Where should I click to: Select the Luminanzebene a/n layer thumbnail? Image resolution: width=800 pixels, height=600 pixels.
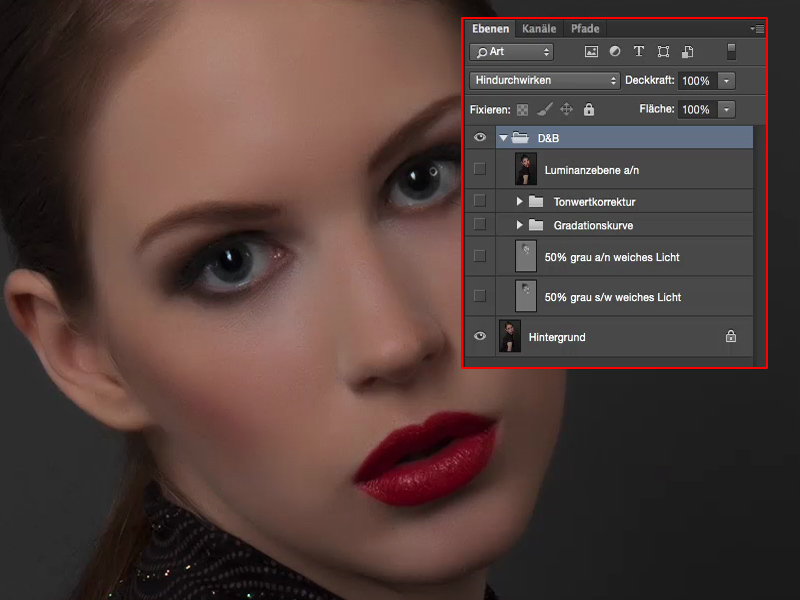coord(526,169)
